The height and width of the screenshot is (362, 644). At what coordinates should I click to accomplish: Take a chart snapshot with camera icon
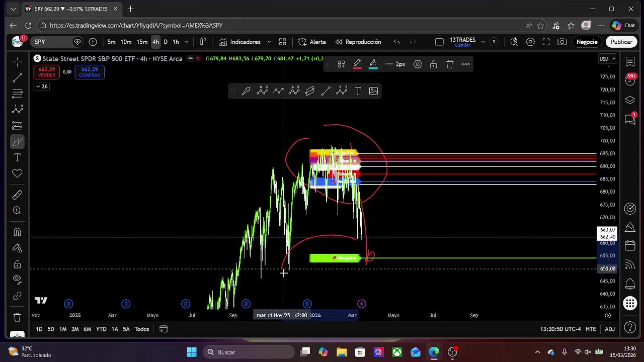click(x=562, y=42)
